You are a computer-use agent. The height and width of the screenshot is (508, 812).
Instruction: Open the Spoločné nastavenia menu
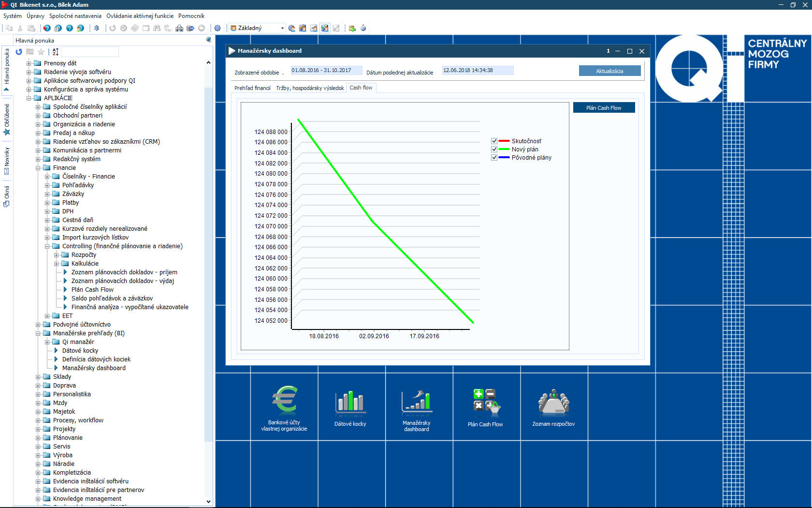pyautogui.click(x=75, y=16)
